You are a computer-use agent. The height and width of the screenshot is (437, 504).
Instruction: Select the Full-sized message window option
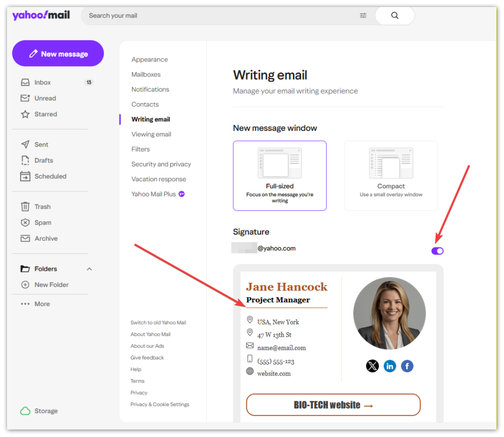tap(280, 176)
